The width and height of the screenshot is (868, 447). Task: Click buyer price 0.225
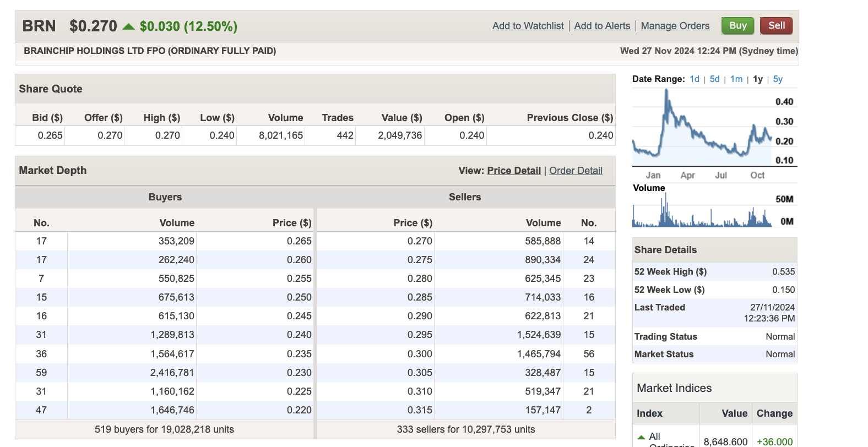(299, 391)
